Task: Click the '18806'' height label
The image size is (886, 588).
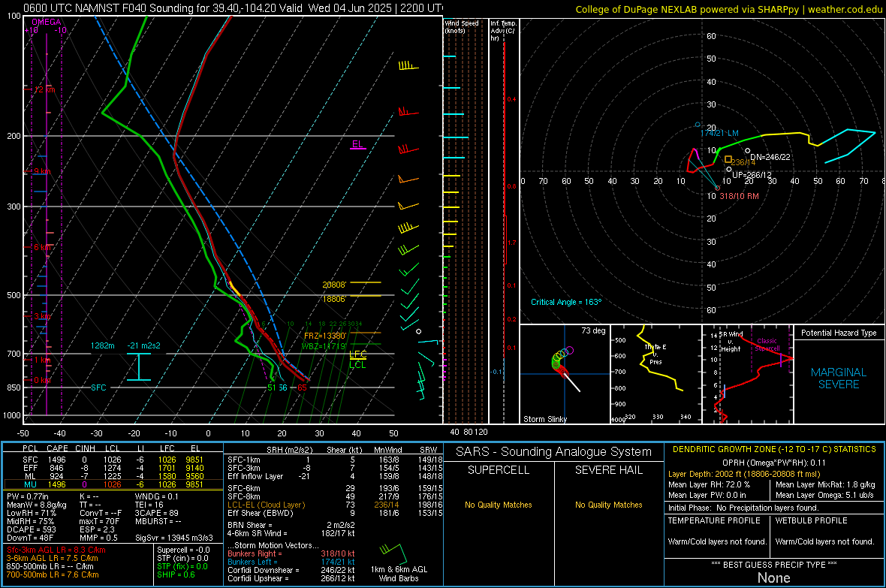Action: coord(334,299)
